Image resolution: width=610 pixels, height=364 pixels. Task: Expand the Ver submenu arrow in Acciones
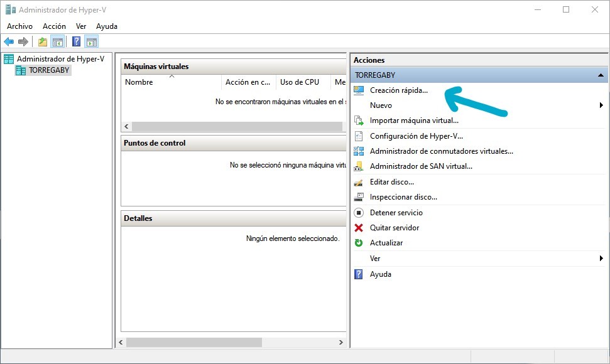coord(601,259)
